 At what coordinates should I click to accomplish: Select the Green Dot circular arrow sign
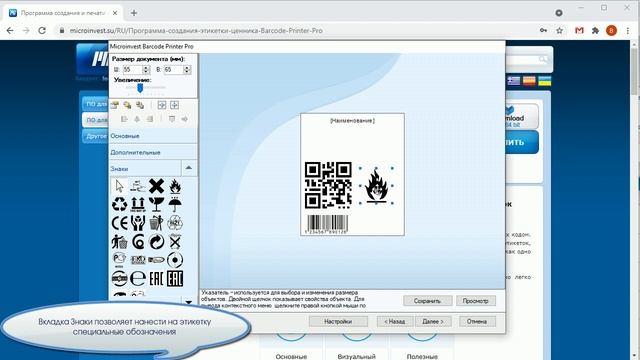(x=156, y=242)
